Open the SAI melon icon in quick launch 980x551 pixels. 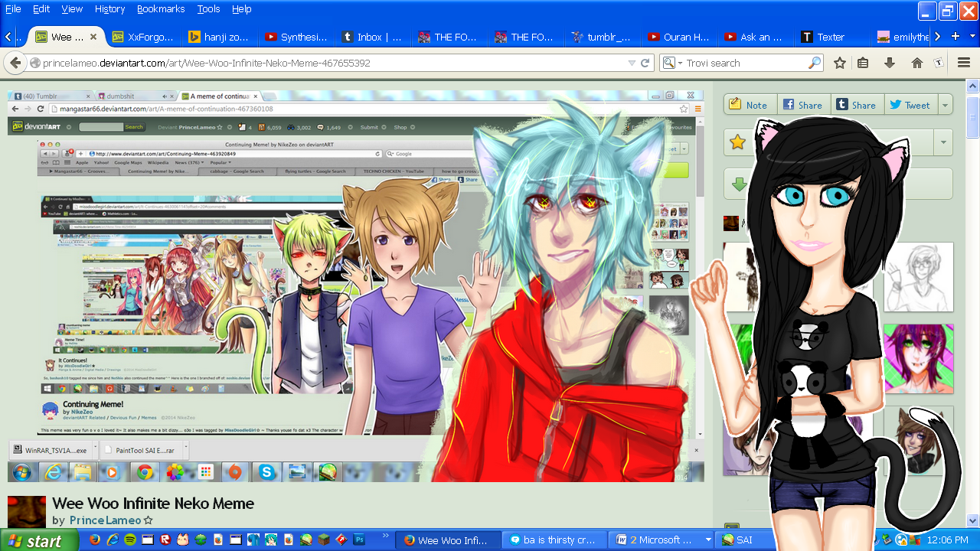pyautogui.click(x=306, y=540)
